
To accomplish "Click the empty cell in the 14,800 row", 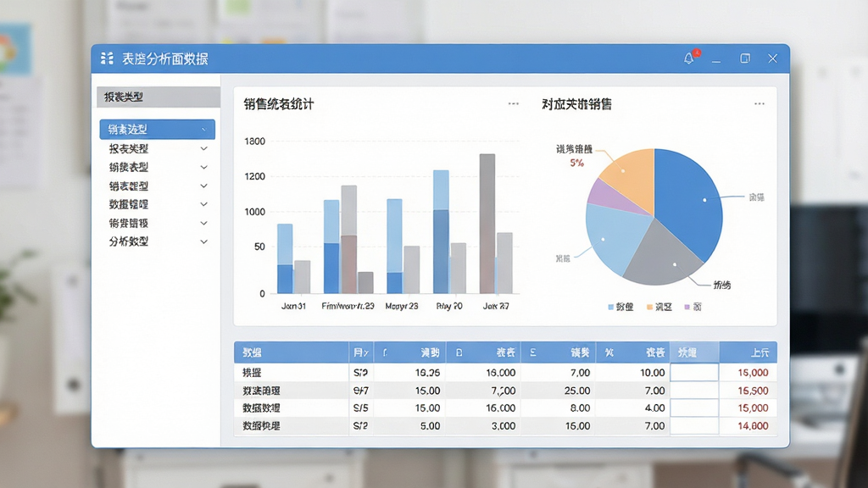I will pos(694,426).
